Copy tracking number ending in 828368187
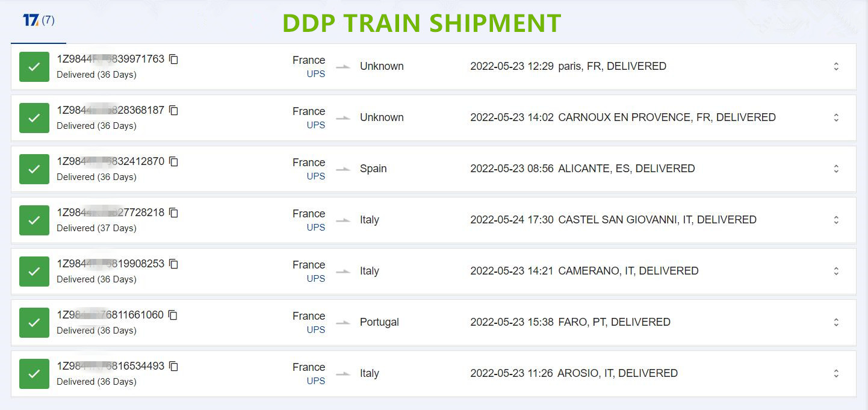 coord(173,110)
